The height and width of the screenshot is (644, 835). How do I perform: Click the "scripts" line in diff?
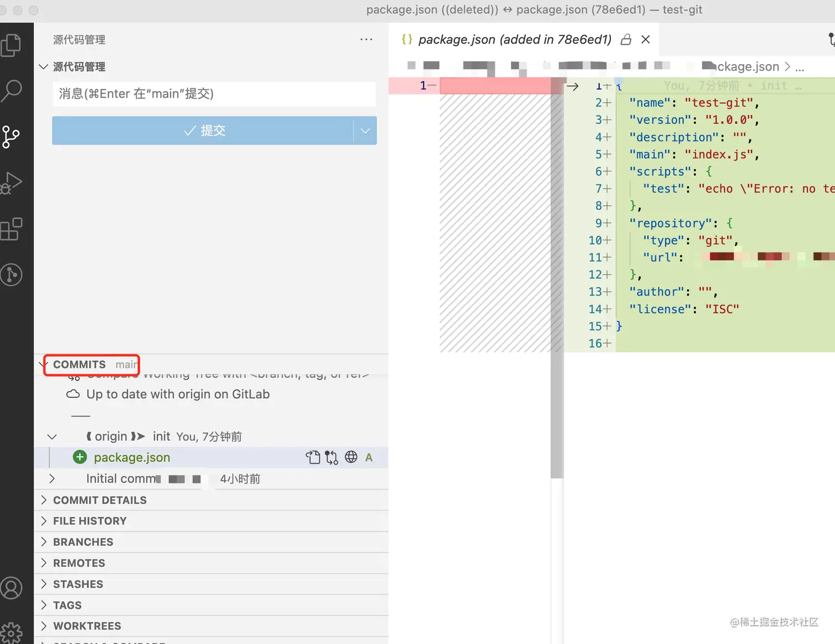click(x=671, y=171)
